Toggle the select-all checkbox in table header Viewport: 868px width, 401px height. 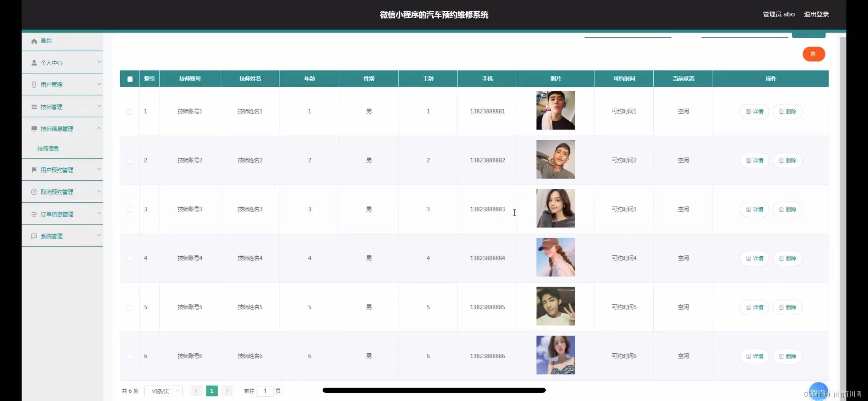pyautogui.click(x=130, y=79)
